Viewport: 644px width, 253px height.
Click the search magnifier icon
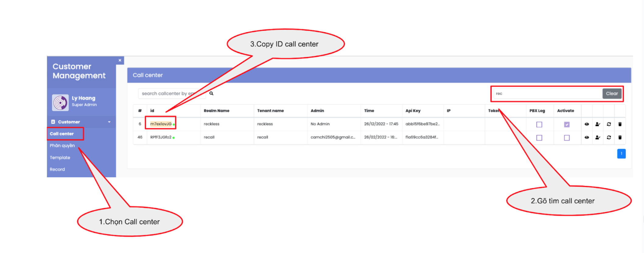(211, 94)
